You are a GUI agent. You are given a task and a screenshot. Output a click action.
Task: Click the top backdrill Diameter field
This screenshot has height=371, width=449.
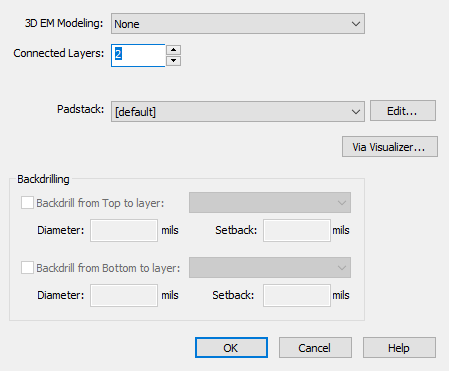click(x=124, y=230)
